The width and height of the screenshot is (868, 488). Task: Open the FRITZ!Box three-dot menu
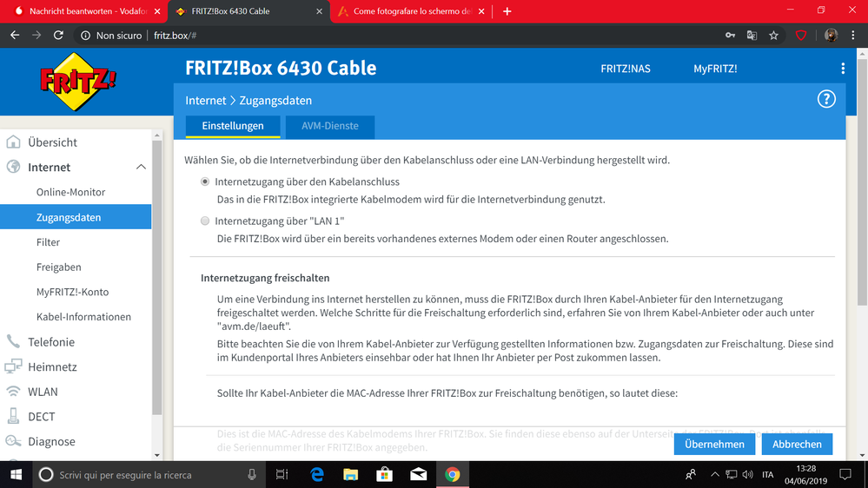tap(843, 68)
